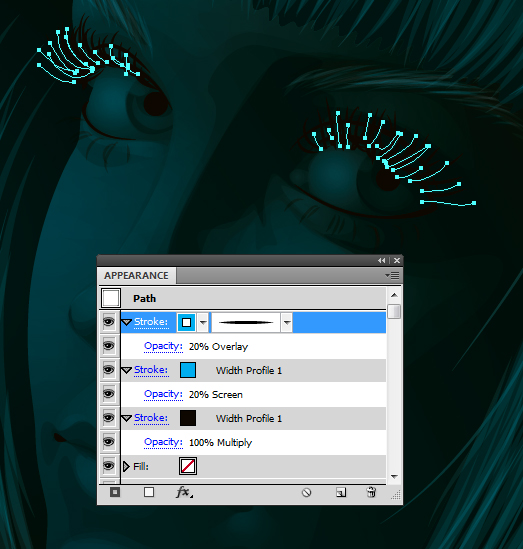Image resolution: width=523 pixels, height=549 pixels.
Task: Click the Fill none swatch
Action: coord(188,466)
